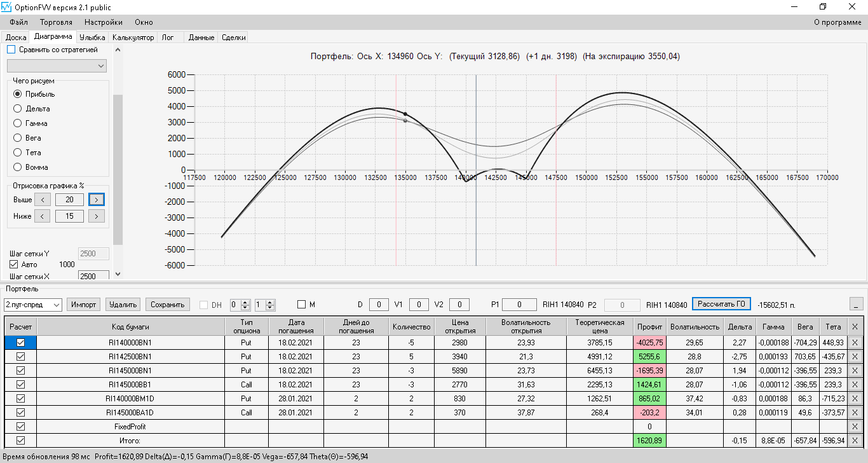Image resolution: width=868 pixels, height=463 pixels.
Task: Select the Дельта radio option
Action: (x=18, y=109)
